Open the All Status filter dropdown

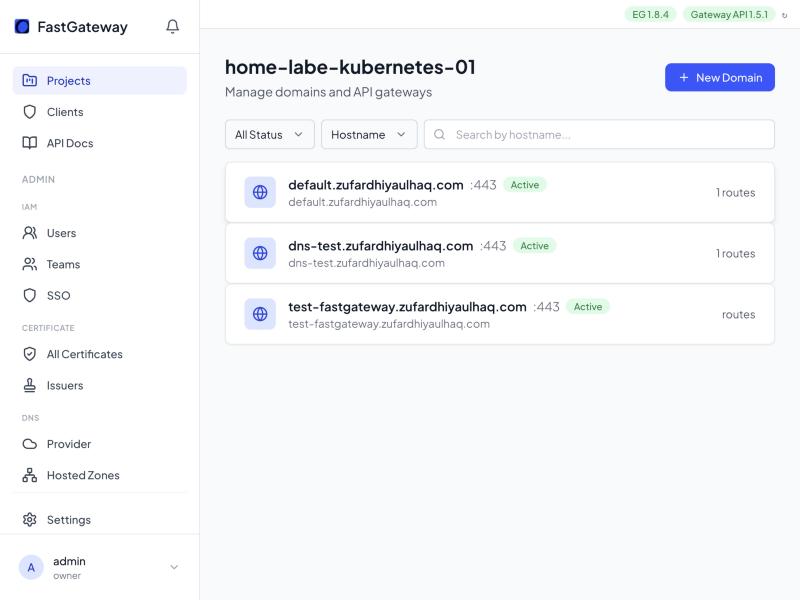(x=269, y=134)
